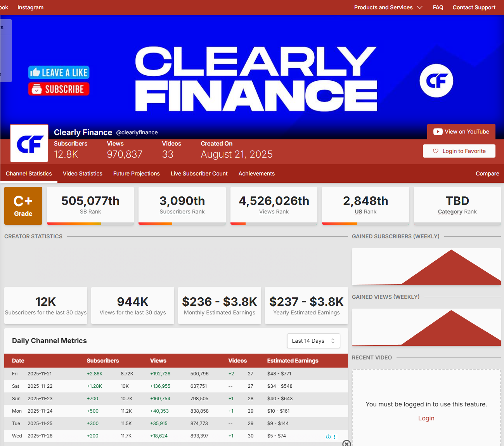Click the Login link under Recent Video

point(426,418)
